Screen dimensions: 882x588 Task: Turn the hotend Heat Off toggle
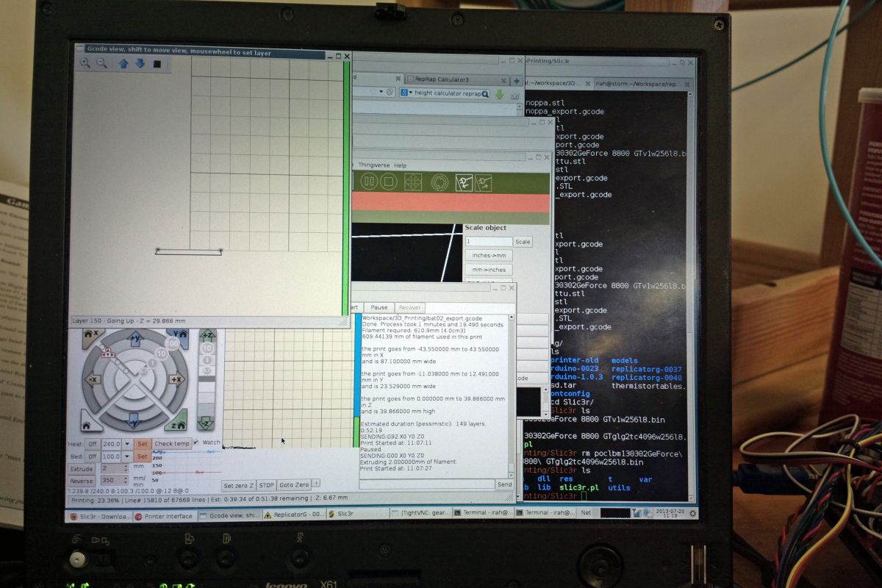[x=93, y=444]
